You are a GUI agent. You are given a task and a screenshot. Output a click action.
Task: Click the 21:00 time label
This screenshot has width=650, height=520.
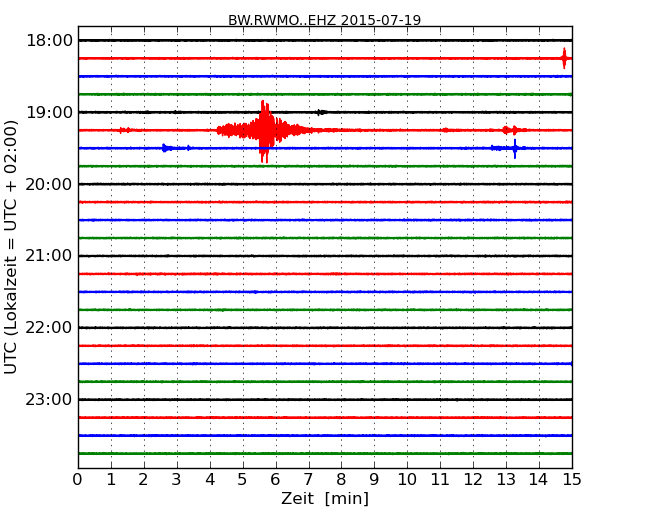tap(49, 256)
